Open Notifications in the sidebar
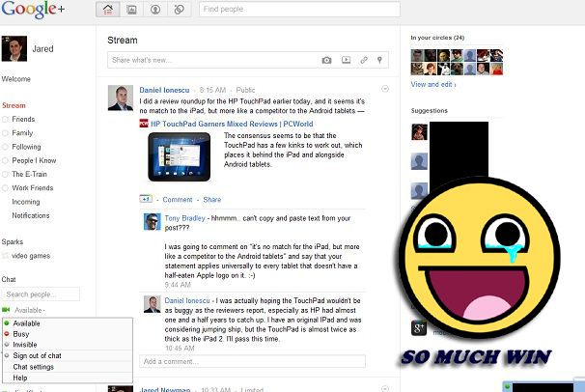585x392 pixels. tap(31, 215)
